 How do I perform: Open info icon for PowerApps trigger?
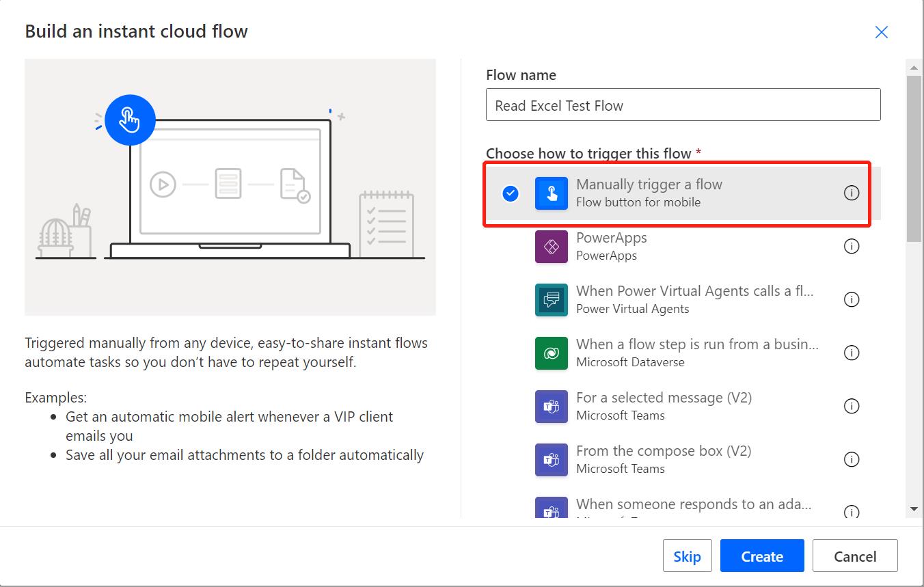(852, 246)
